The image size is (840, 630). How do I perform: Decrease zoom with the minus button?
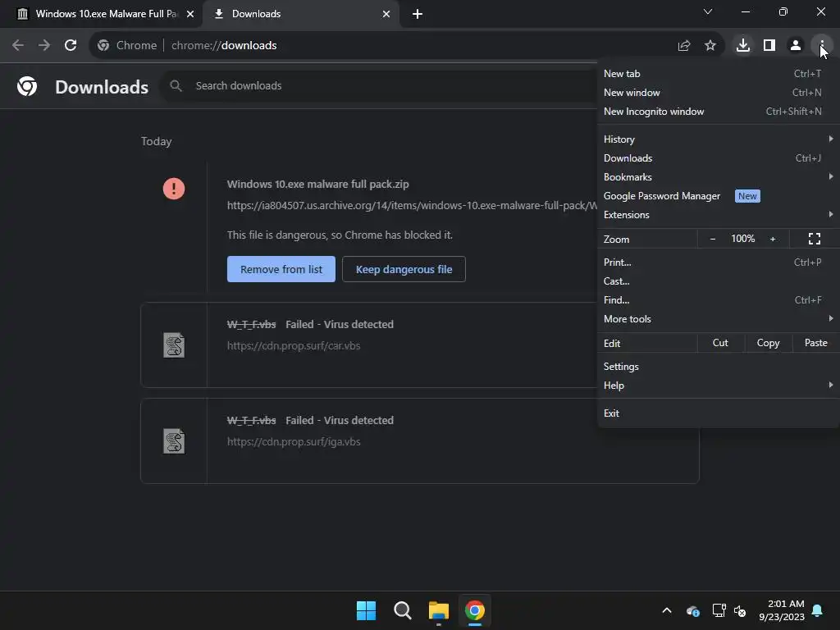tap(713, 239)
